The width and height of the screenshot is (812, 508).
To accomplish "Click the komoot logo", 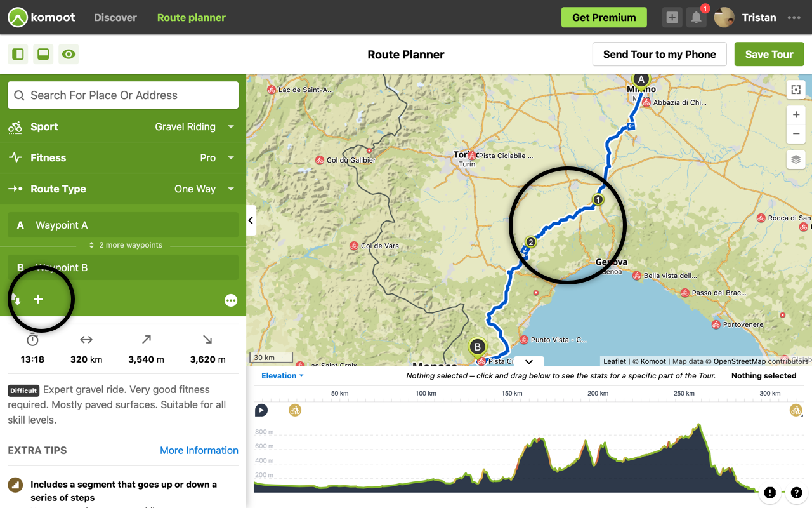I will tap(42, 17).
